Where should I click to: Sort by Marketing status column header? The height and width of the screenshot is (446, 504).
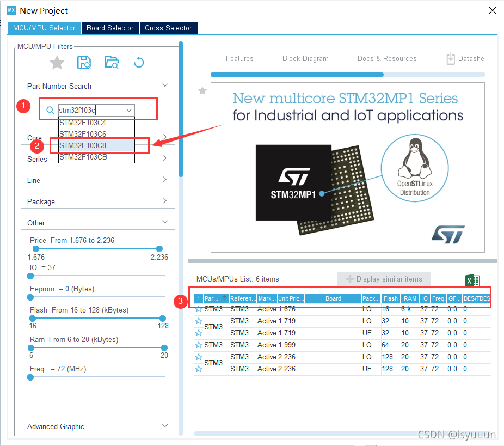pos(267,298)
